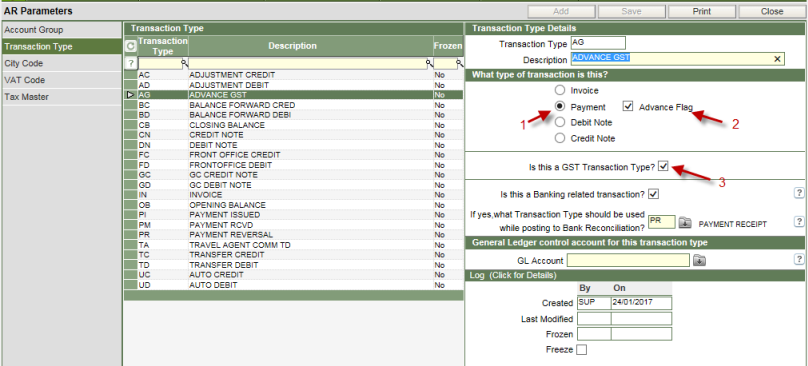Image resolution: width=808 pixels, height=366 pixels.
Task: Select the TRAVEL AGENT COMM TD row
Action: 294,245
